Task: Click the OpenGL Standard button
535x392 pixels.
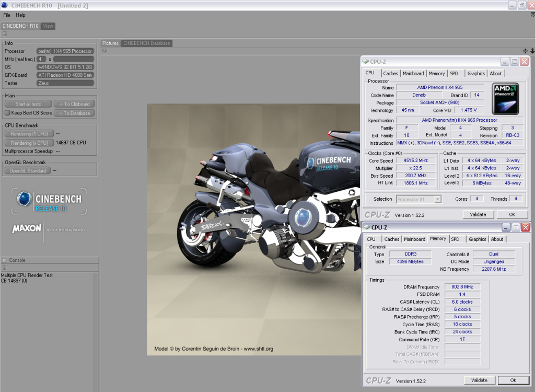Action: click(x=28, y=170)
